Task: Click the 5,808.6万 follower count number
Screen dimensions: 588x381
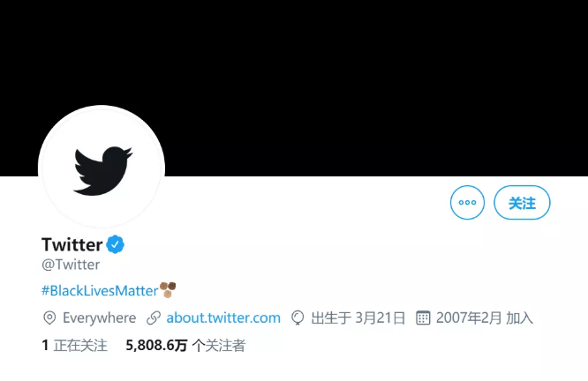Action: click(x=156, y=346)
